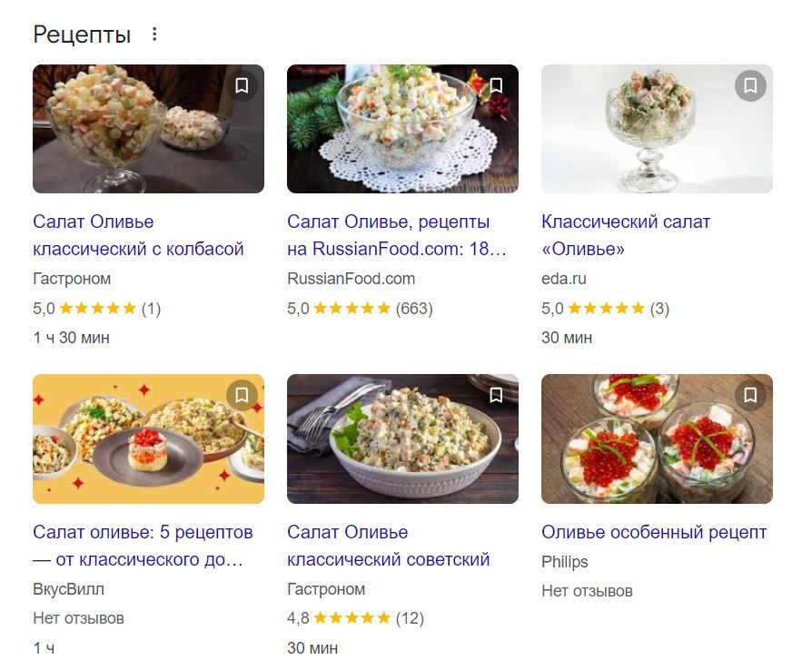The height and width of the screenshot is (670, 812).
Task: Open Оливье особенный рецепт link
Action: click(654, 532)
